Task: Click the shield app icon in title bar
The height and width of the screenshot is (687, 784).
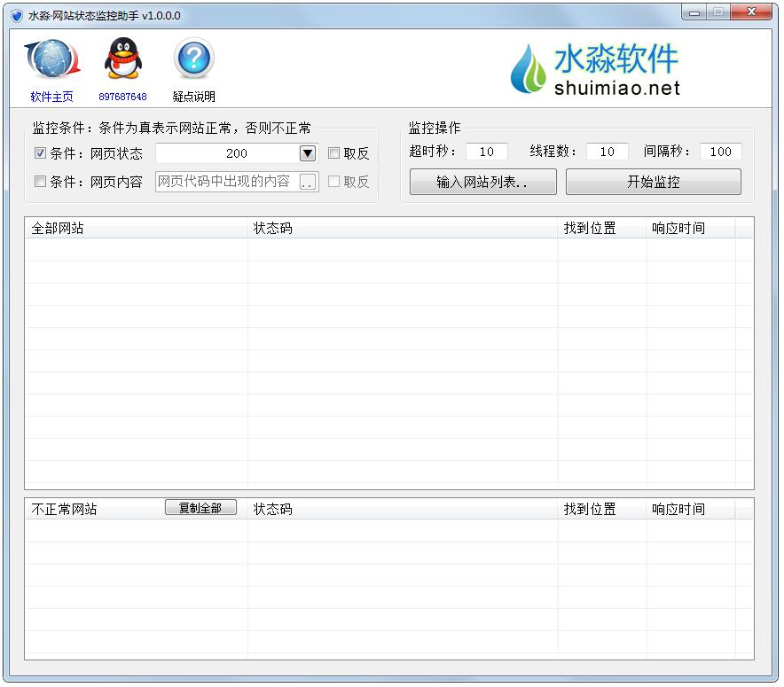Action: coord(17,15)
